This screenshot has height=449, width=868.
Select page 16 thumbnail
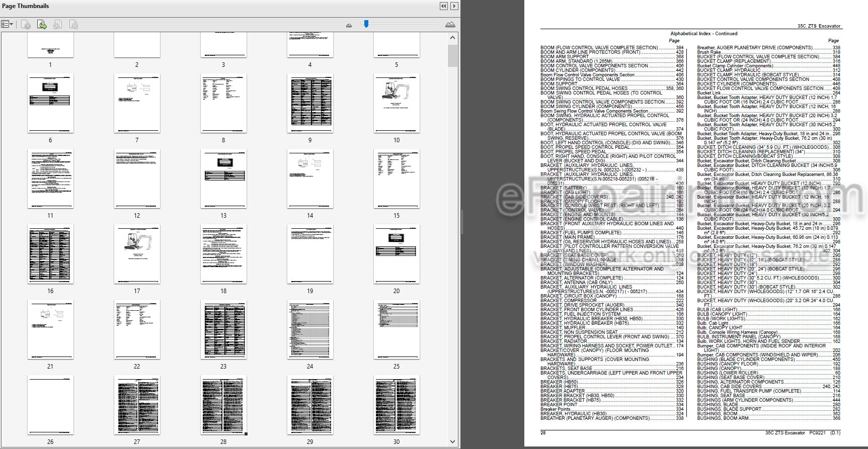[x=50, y=254]
